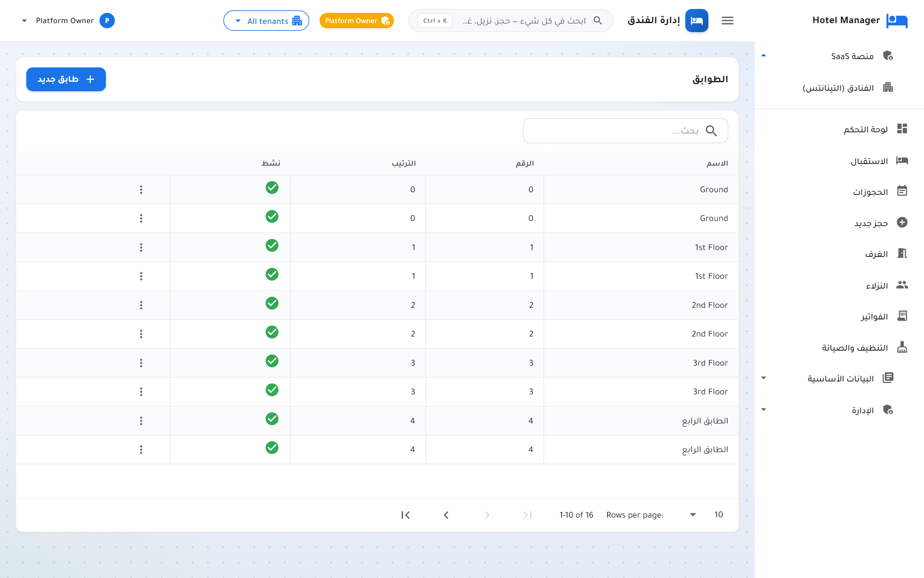Toggle the hamburger sidebar menu icon

(x=727, y=21)
